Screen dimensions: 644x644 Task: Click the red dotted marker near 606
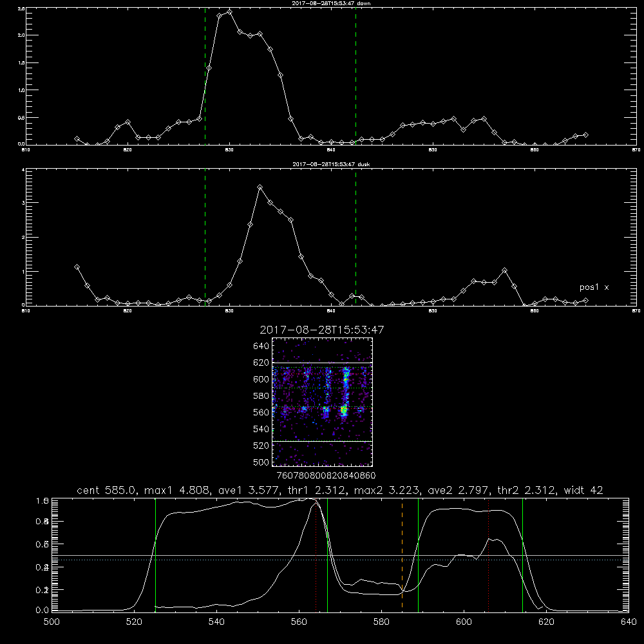pyautogui.click(x=488, y=555)
